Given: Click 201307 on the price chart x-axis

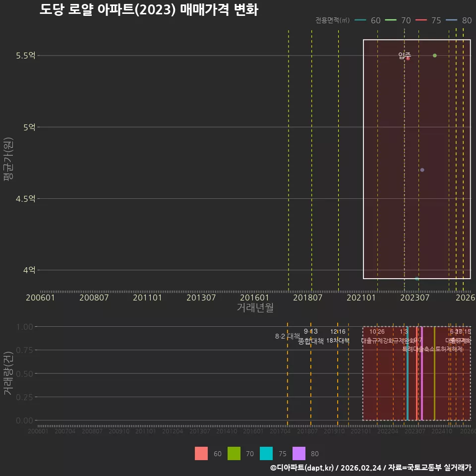Looking at the screenshot, I should click(x=201, y=297).
